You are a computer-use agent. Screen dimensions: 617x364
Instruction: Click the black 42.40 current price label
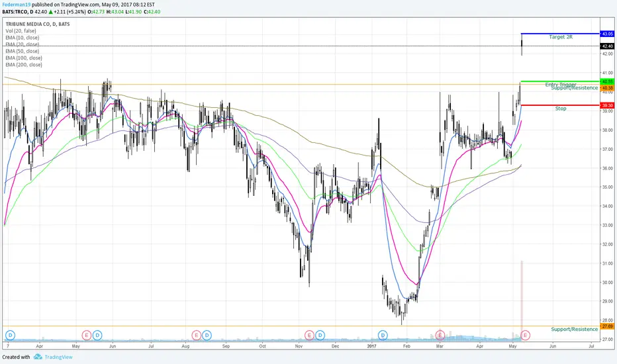tap(607, 46)
